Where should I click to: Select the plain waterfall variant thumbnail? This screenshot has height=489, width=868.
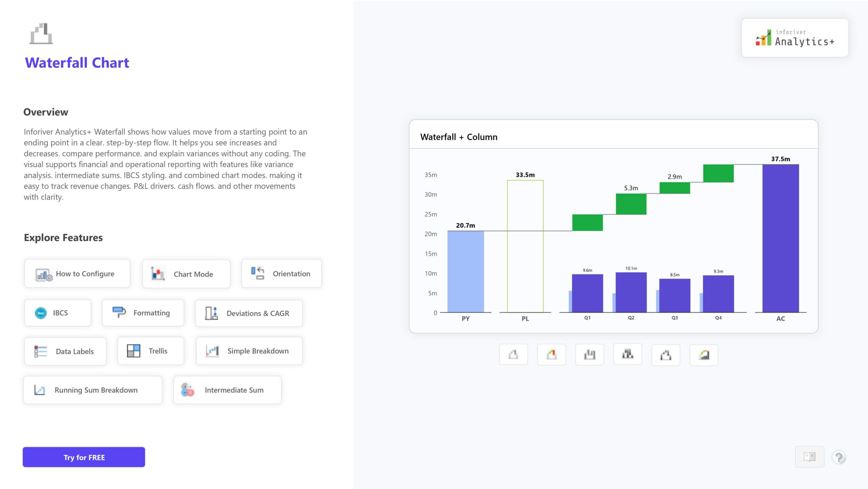(513, 354)
